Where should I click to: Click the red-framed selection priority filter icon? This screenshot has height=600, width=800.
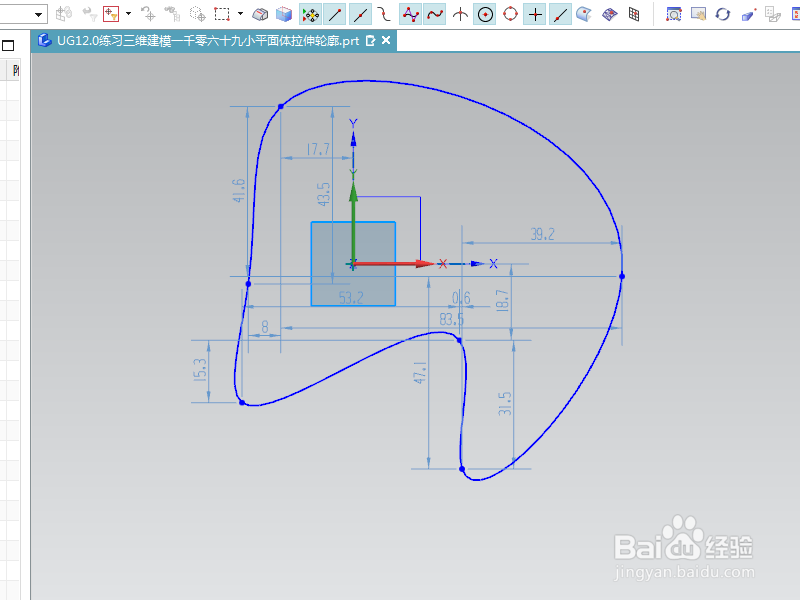click(111, 14)
